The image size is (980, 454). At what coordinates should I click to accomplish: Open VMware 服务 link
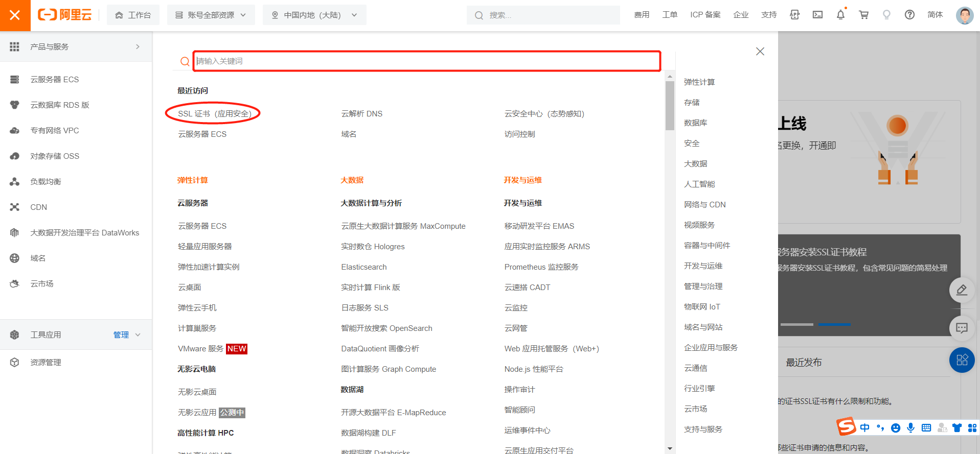click(200, 348)
